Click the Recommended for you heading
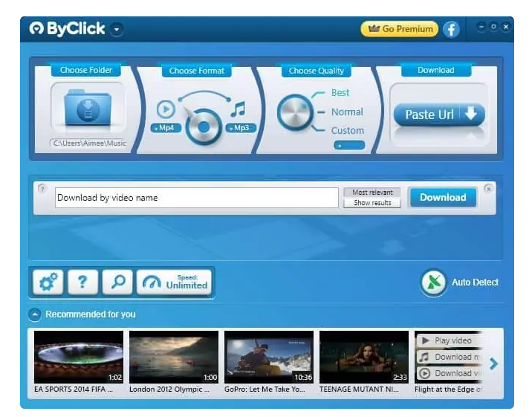The height and width of the screenshot is (417, 532). [91, 314]
